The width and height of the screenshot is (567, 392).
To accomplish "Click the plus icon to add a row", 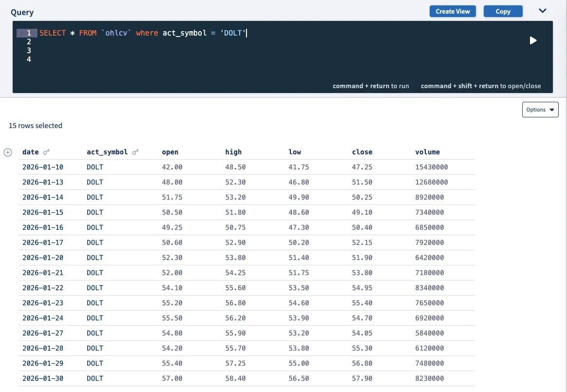I will (7, 152).
